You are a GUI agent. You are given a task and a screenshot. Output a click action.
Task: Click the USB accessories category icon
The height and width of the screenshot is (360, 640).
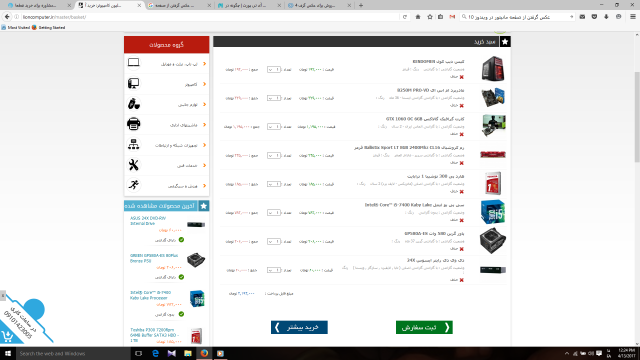pyautogui.click(x=133, y=104)
